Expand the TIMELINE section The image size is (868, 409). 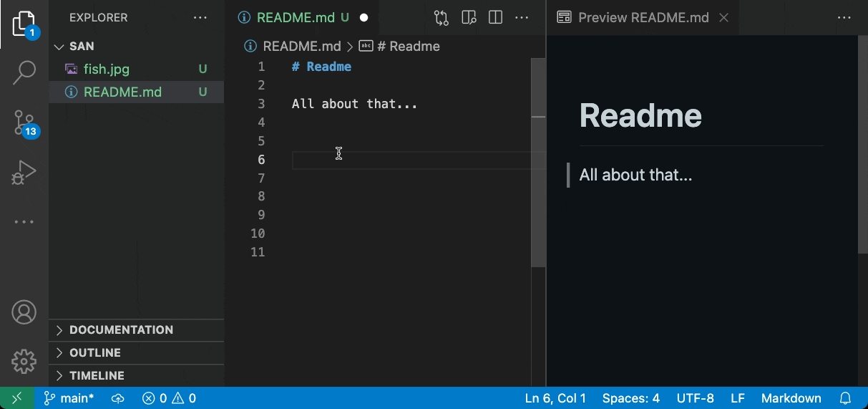point(136,376)
